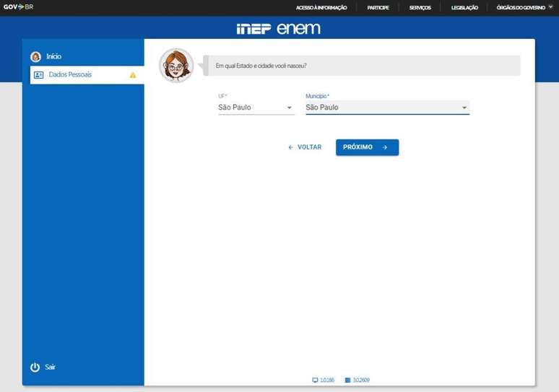Open the Legislação top menu link
The height and width of the screenshot is (392, 559).
(464, 7)
